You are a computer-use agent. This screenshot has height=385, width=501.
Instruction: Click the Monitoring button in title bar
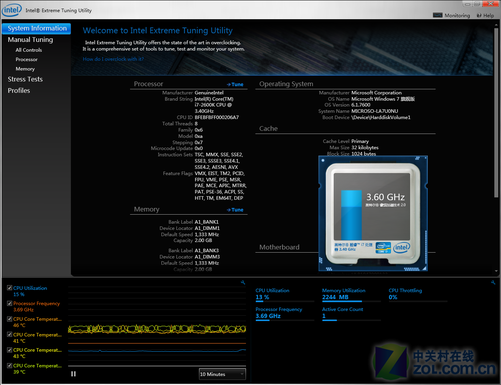[451, 15]
